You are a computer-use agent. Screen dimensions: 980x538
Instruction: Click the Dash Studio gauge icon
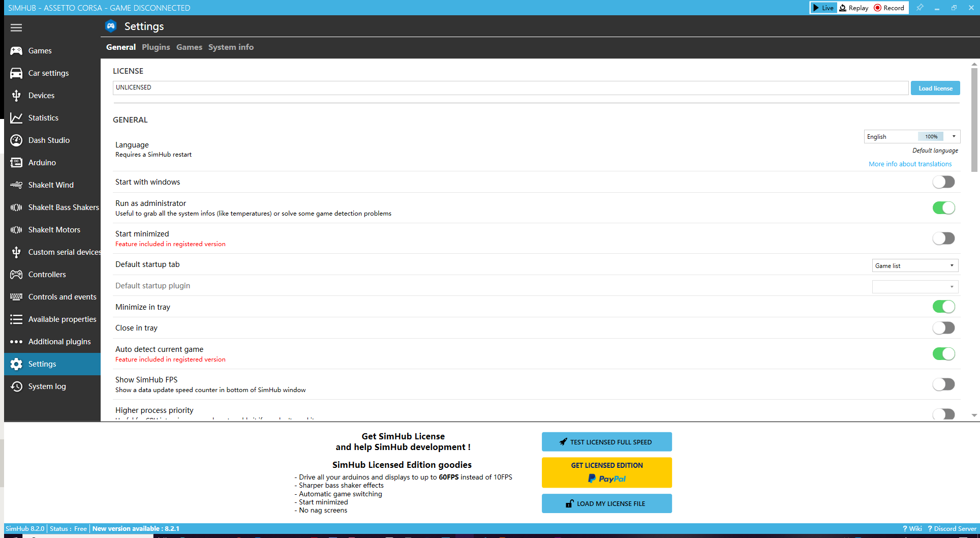pos(16,140)
